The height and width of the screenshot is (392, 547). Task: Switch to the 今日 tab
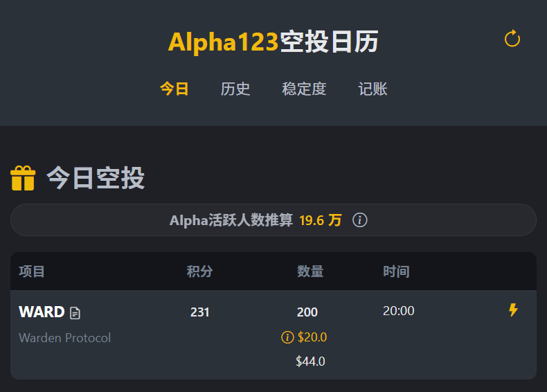[x=174, y=89]
